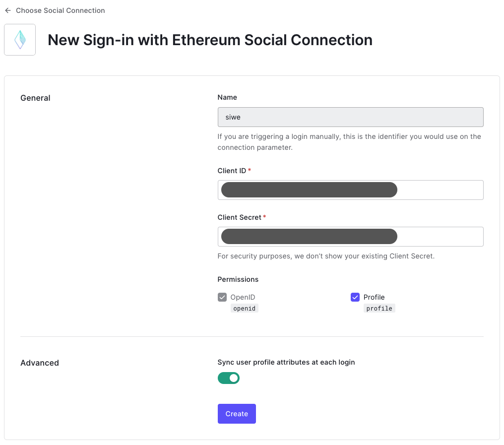Click the Client ID field label
Image resolution: width=504 pixels, height=445 pixels.
pyautogui.click(x=232, y=171)
